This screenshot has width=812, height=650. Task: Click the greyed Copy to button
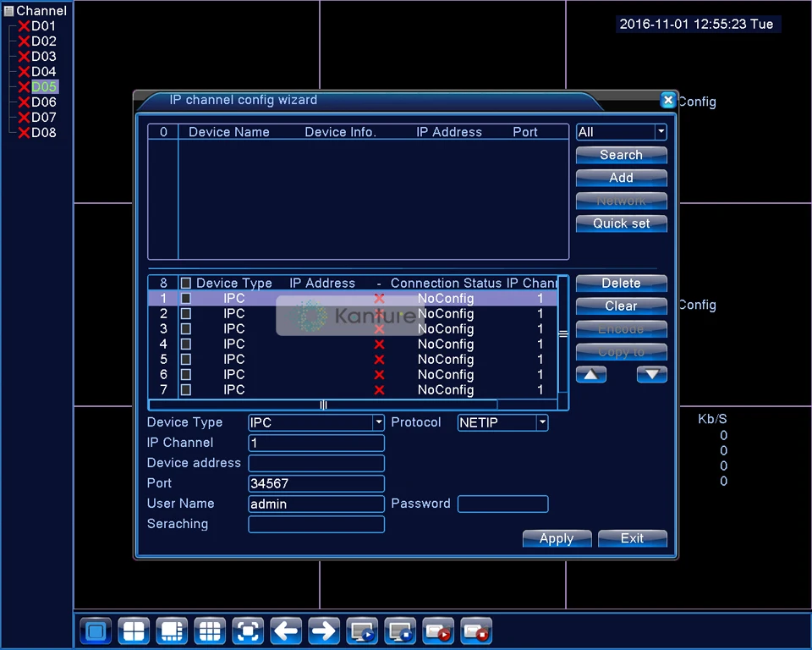click(621, 352)
